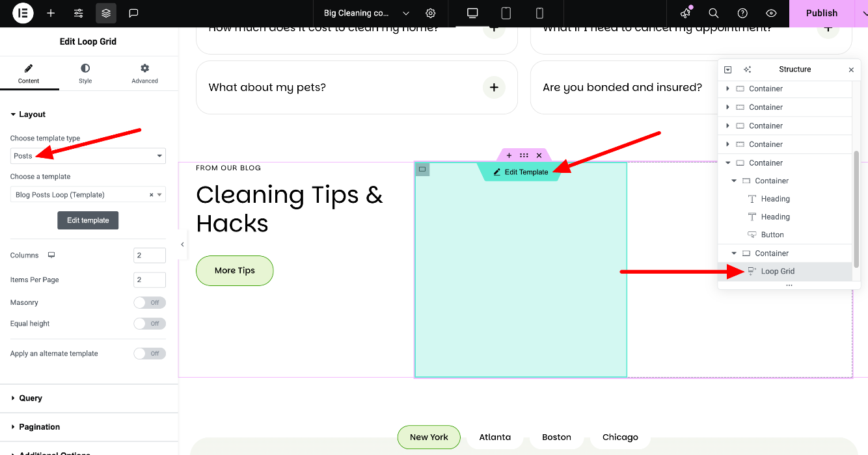Image resolution: width=868 pixels, height=455 pixels.
Task: Open Choose template type dropdown
Action: click(88, 156)
